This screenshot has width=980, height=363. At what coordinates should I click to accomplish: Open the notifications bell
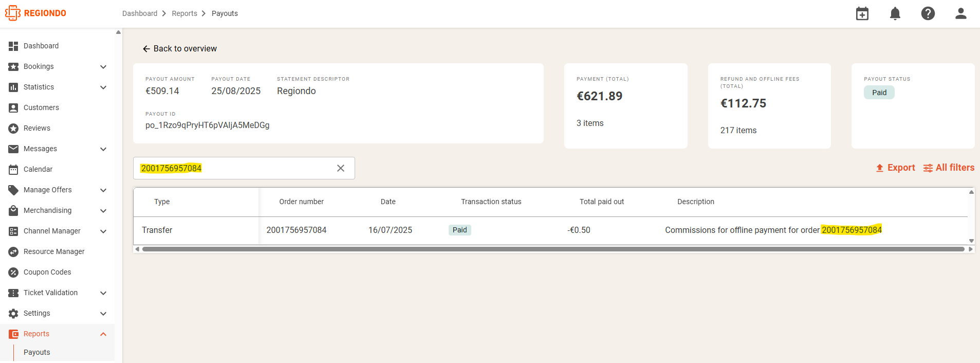895,13
